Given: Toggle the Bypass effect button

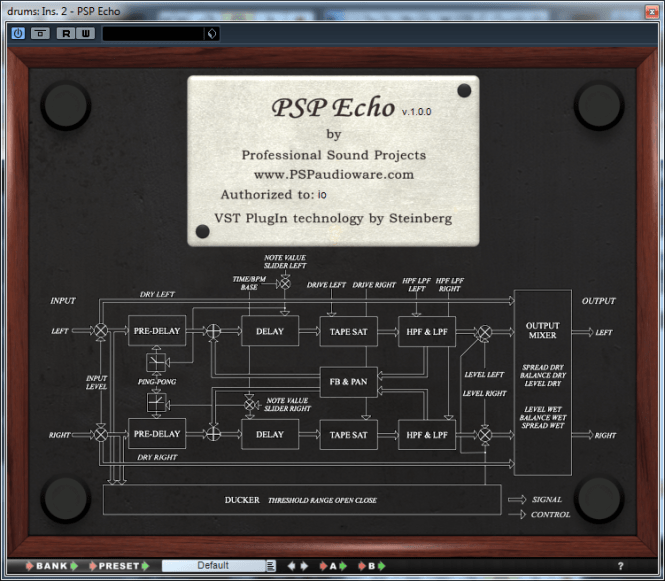Looking at the screenshot, I should [x=40, y=33].
